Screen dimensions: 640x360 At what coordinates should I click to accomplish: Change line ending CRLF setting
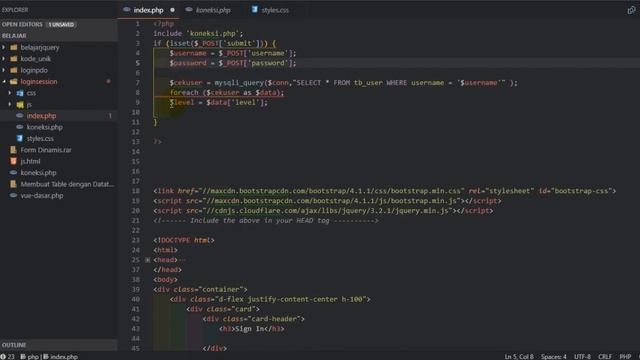[605, 356]
